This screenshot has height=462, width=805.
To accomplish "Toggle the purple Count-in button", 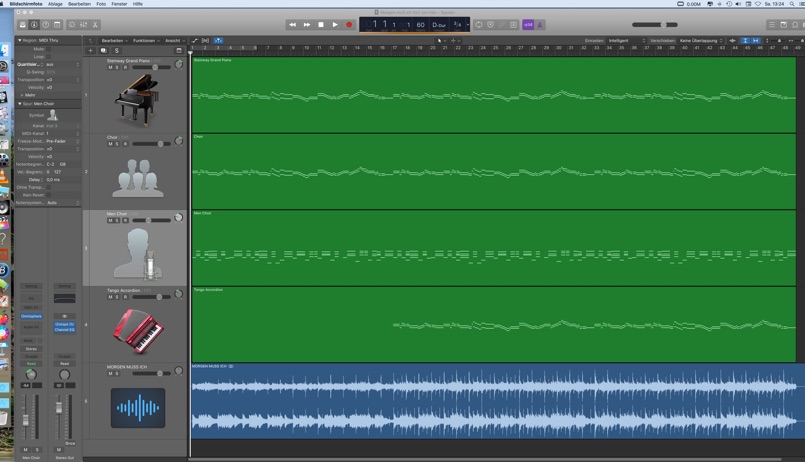I will point(528,25).
